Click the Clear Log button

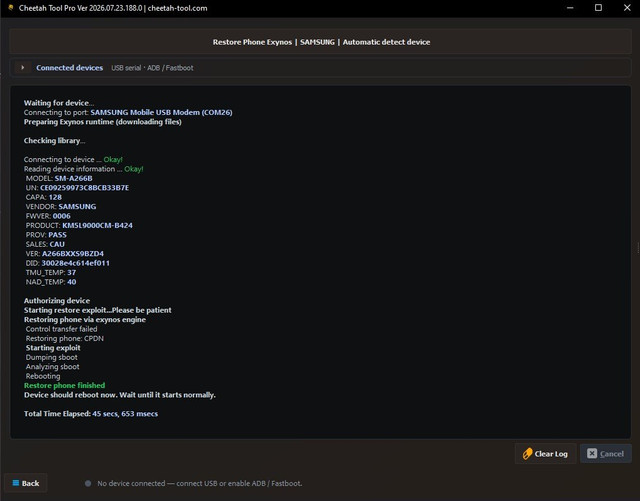tap(545, 454)
